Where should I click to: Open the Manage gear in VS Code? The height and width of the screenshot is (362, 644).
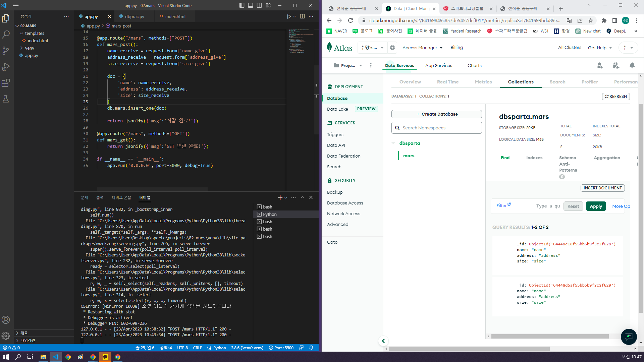(6, 336)
